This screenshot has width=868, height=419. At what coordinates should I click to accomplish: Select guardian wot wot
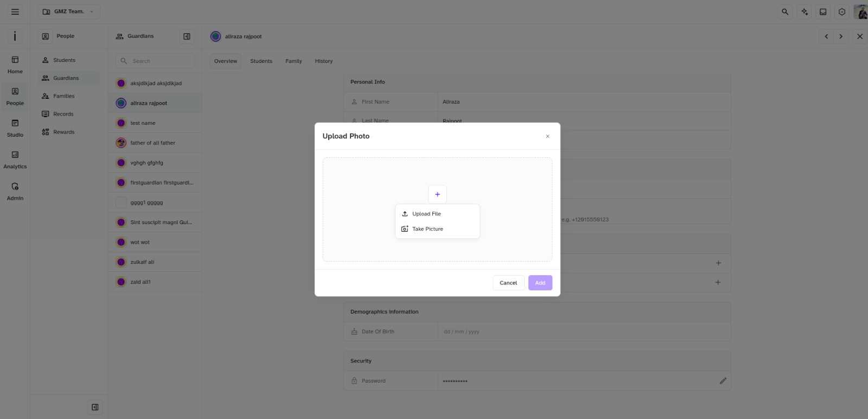(155, 243)
